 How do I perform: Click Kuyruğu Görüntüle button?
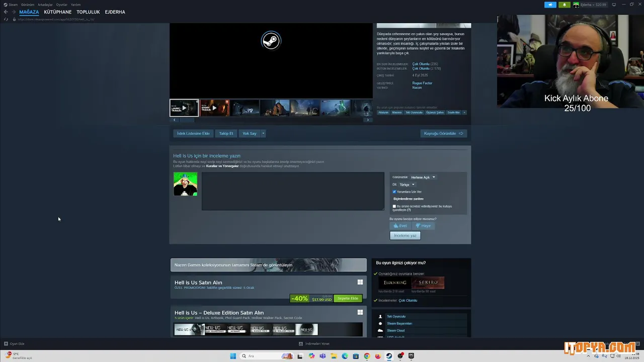pos(443,133)
